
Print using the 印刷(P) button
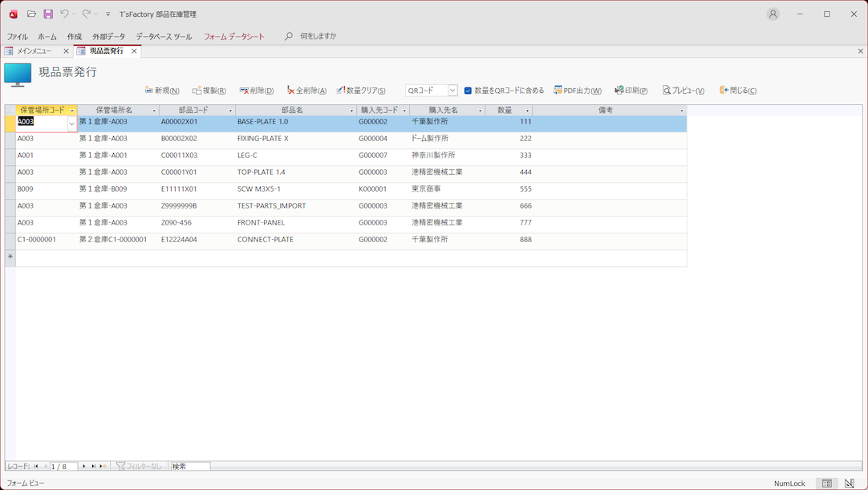coord(631,91)
